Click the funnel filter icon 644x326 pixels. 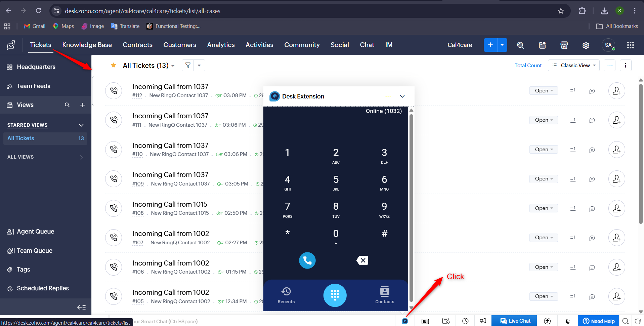[x=188, y=65]
